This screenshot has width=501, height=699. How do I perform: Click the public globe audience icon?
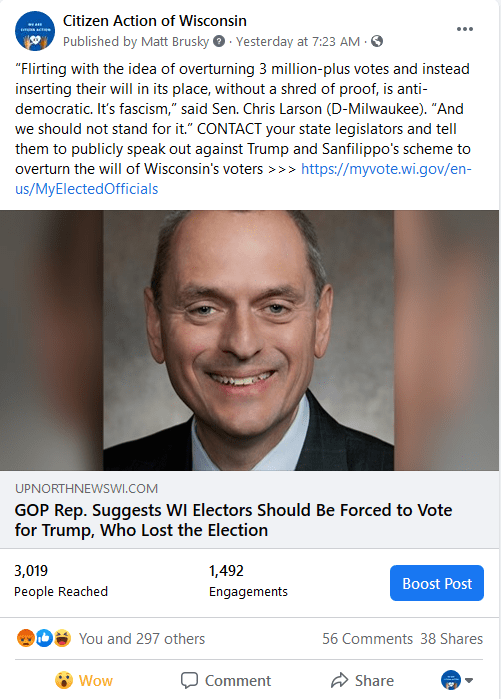tap(377, 41)
